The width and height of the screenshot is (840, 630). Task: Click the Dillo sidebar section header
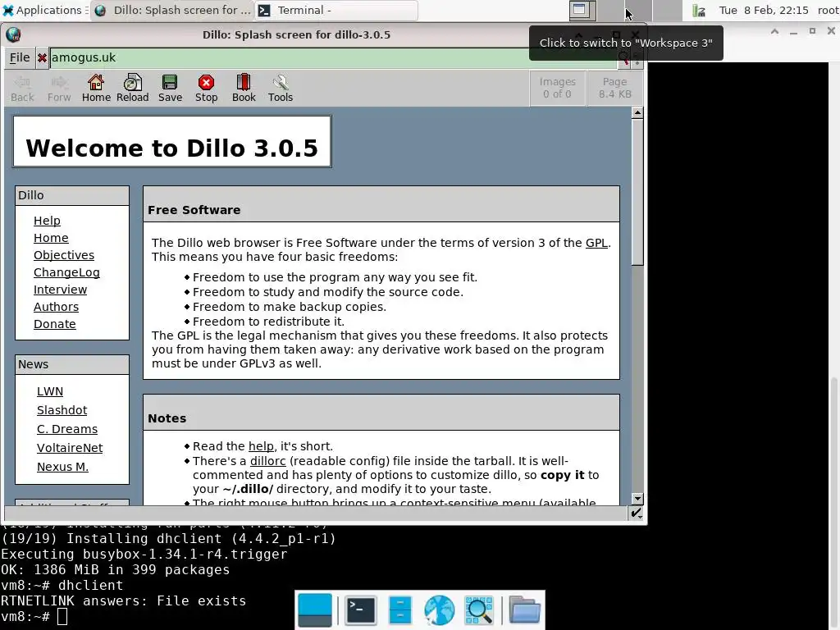point(72,195)
